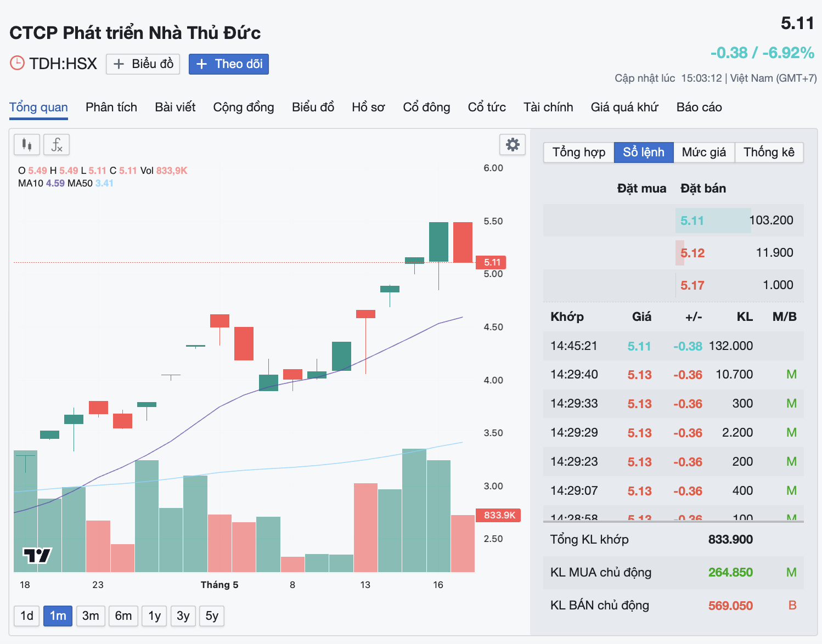Set chart range to 1y
Image resolution: width=822 pixels, height=644 pixels.
tap(155, 616)
